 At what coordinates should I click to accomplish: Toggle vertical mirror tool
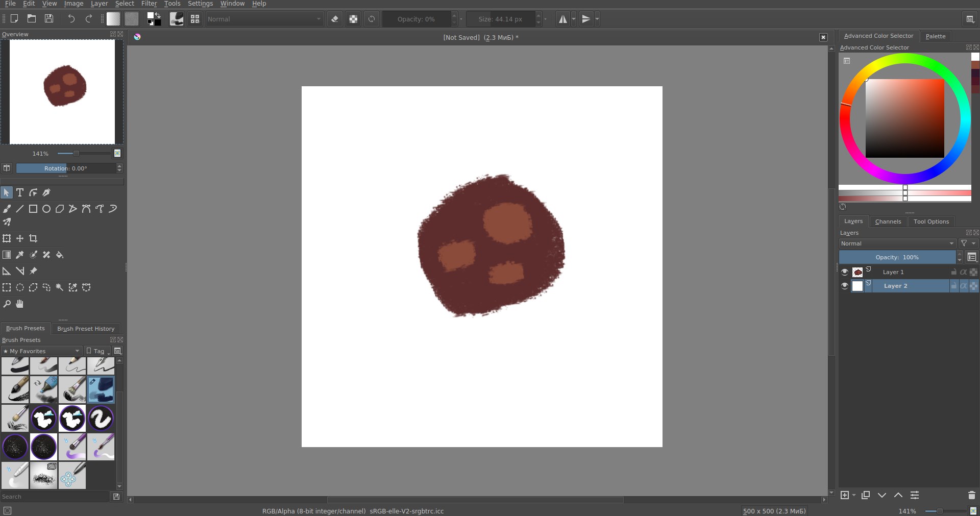[586, 19]
